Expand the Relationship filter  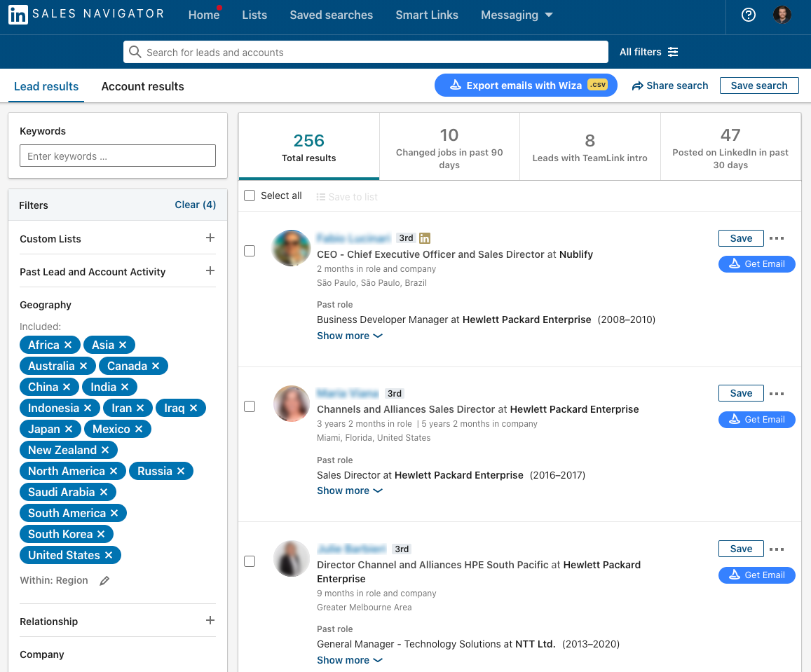(x=210, y=620)
